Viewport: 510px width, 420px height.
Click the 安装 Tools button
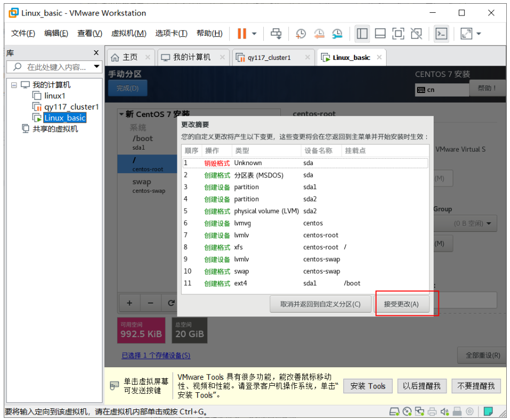(367, 386)
